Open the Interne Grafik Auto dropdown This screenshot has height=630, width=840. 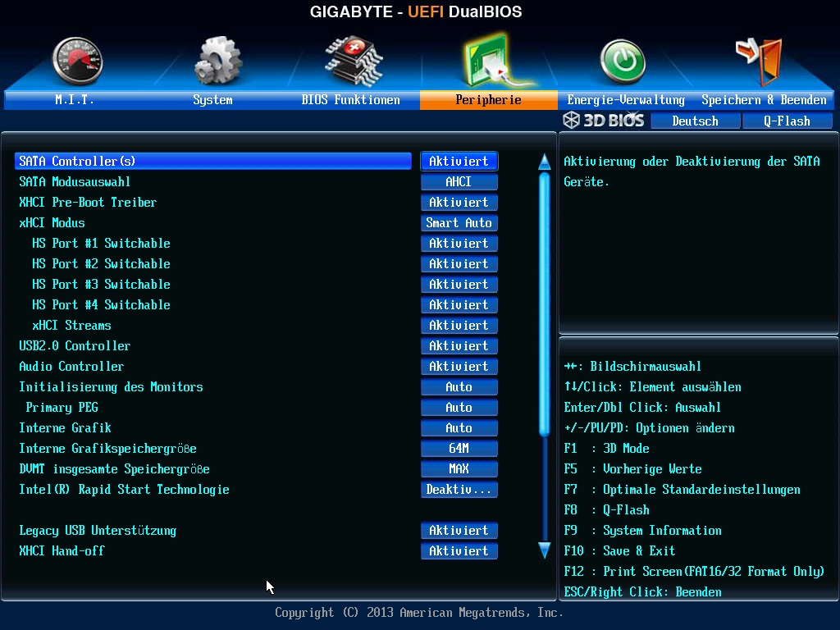459,428
